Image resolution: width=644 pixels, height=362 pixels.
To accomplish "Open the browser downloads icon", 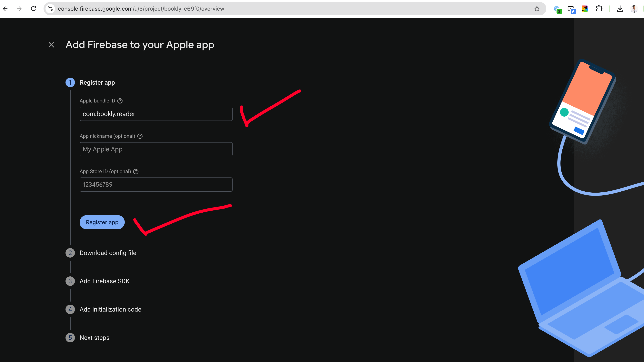I will point(620,9).
